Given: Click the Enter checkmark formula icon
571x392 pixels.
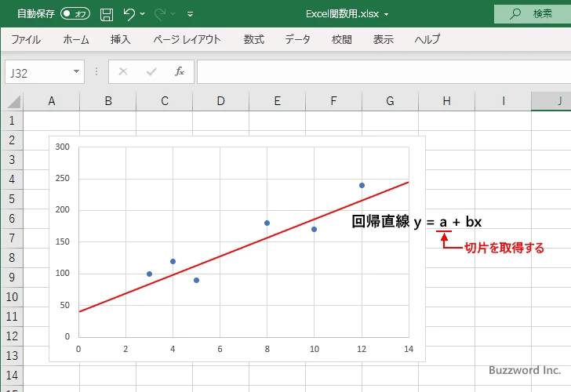Looking at the screenshot, I should pos(151,71).
